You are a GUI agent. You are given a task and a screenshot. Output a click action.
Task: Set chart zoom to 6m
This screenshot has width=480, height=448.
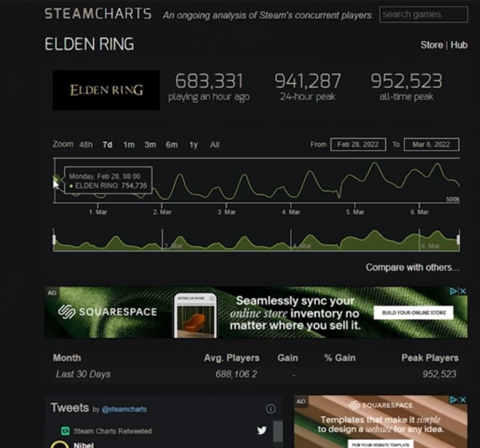pyautogui.click(x=172, y=145)
